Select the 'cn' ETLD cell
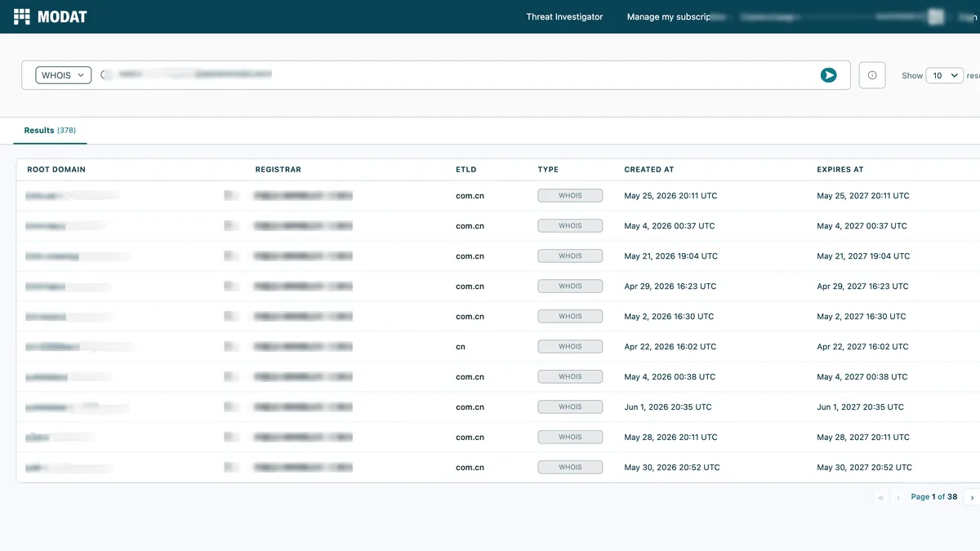980x551 pixels. [461, 347]
